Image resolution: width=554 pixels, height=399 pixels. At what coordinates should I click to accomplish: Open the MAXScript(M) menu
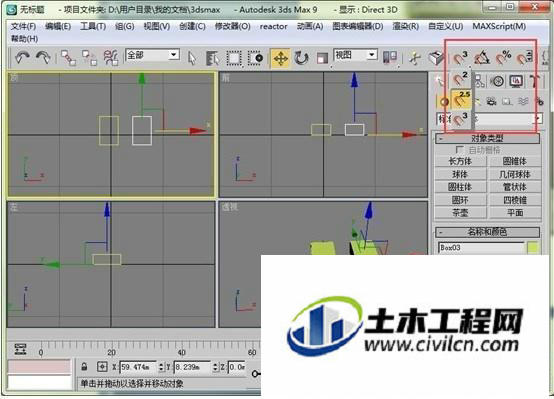point(499,27)
